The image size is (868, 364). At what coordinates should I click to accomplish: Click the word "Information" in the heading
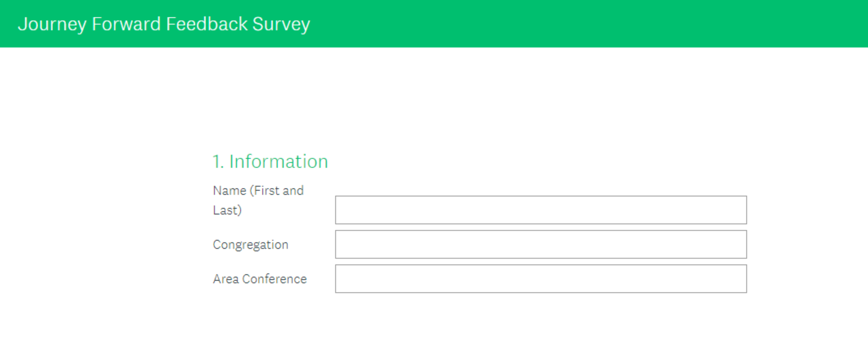click(x=278, y=162)
